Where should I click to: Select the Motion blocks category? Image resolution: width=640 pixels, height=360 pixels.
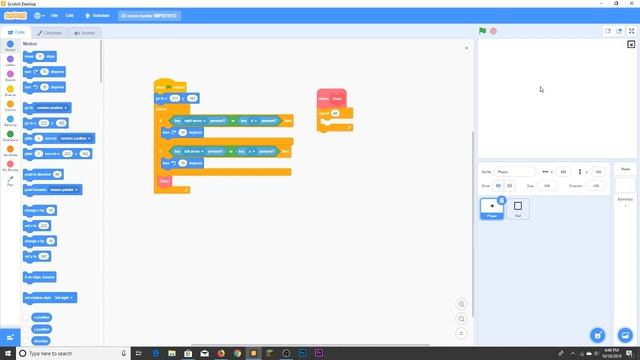coord(10,46)
